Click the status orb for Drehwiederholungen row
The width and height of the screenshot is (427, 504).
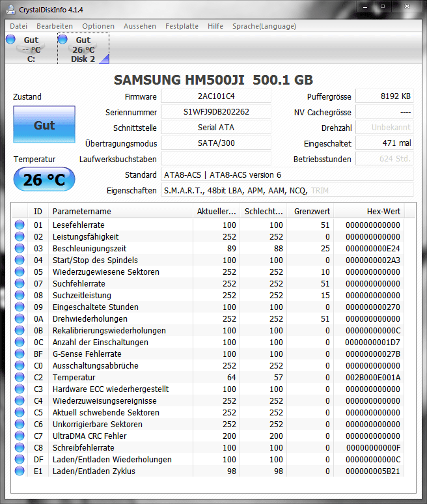20,318
